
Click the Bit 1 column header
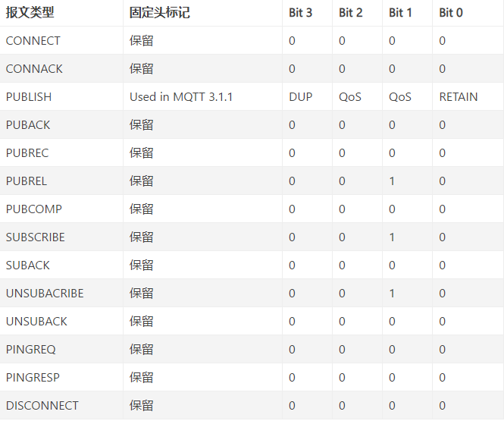[400, 13]
